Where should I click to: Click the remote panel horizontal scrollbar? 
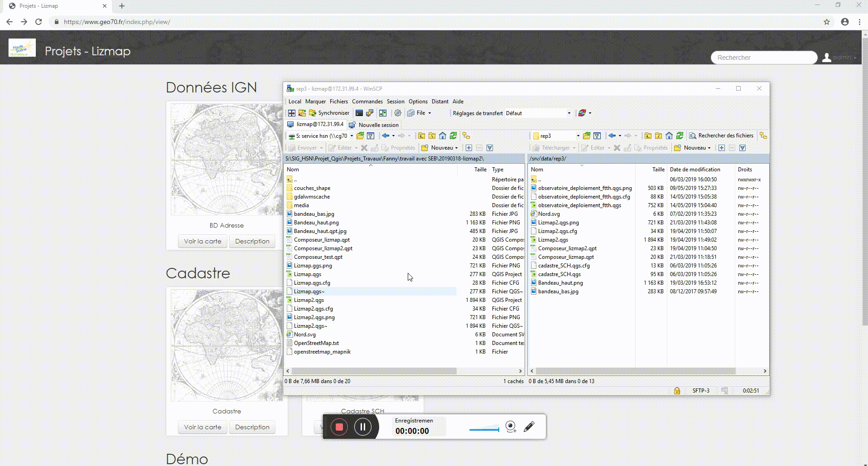point(636,371)
